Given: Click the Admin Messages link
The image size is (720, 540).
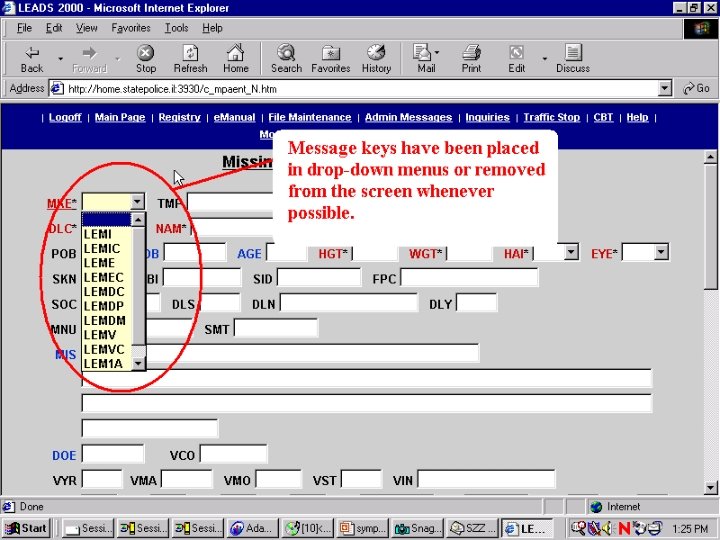Looking at the screenshot, I should [408, 118].
